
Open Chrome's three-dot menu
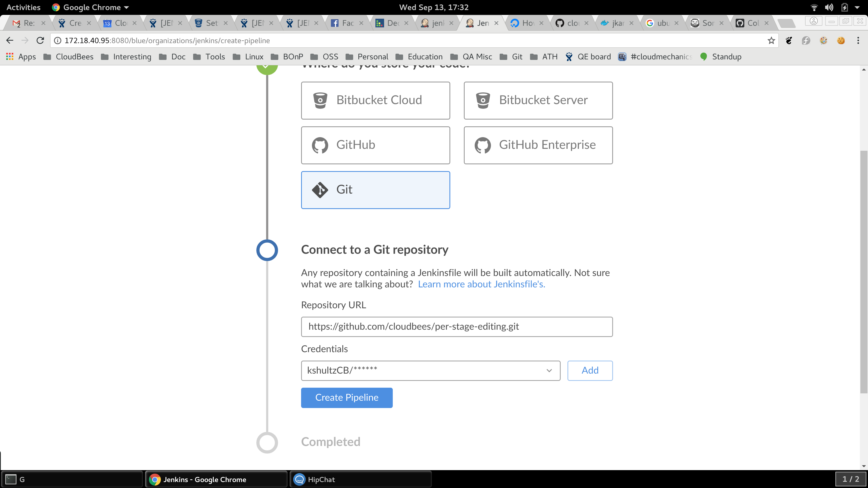[x=858, y=40]
